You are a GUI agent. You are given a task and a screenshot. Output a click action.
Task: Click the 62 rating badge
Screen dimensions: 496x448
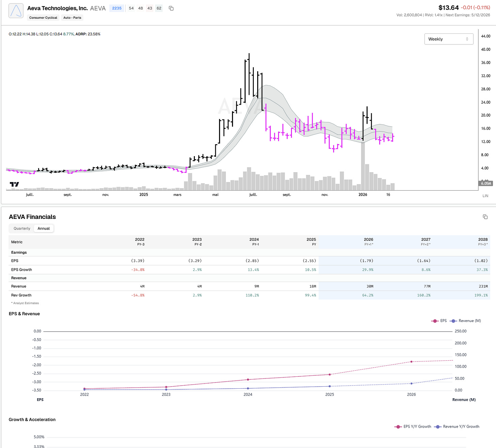pyautogui.click(x=159, y=8)
